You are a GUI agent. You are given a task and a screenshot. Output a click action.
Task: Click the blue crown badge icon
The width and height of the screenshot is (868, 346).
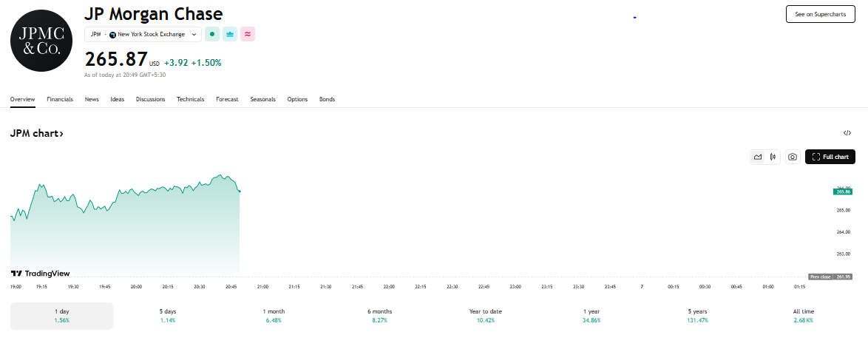pos(230,34)
